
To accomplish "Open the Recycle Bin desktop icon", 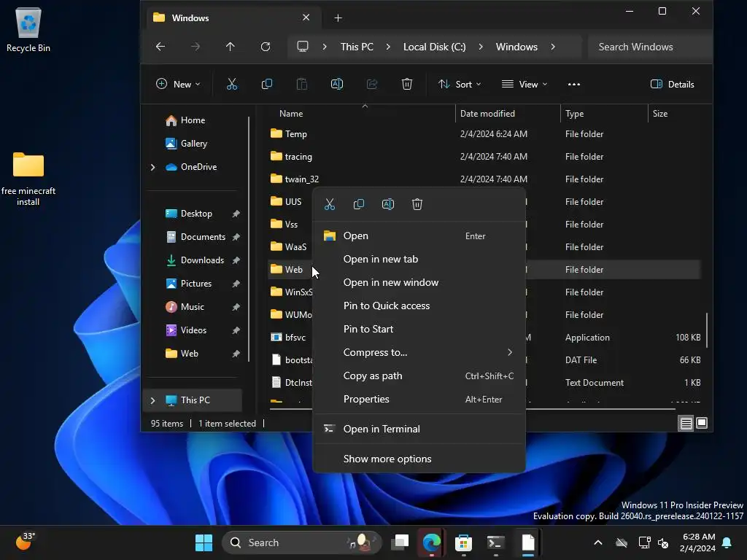I will (28, 29).
